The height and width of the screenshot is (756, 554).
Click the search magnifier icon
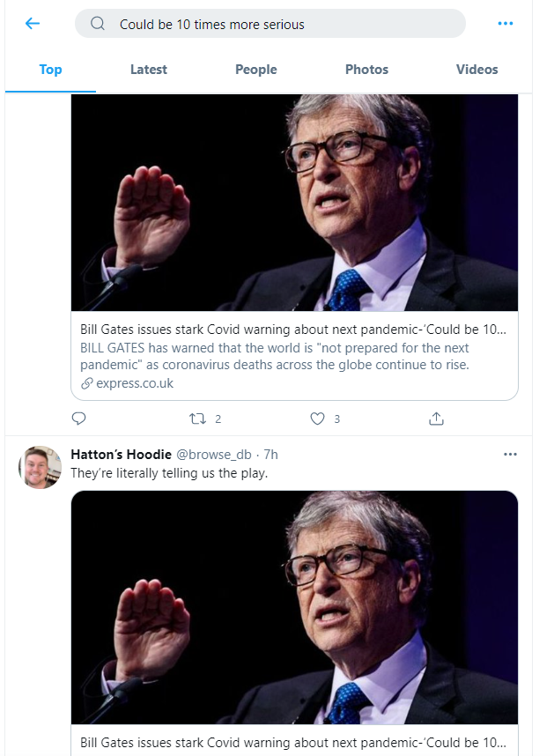click(98, 24)
